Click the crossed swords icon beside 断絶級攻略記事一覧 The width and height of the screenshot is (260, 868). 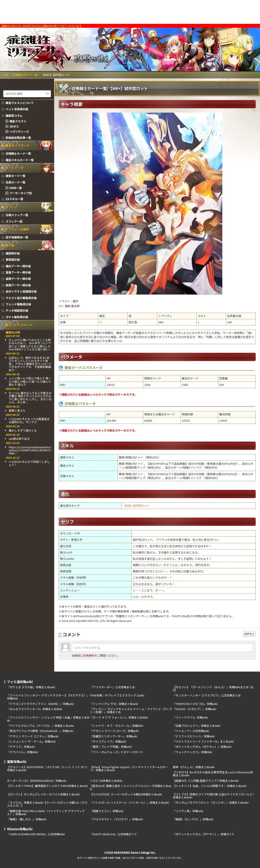click(x=3, y=138)
